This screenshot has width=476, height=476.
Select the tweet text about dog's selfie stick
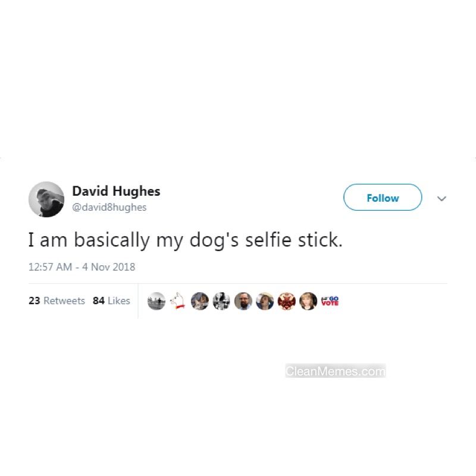tap(186, 240)
